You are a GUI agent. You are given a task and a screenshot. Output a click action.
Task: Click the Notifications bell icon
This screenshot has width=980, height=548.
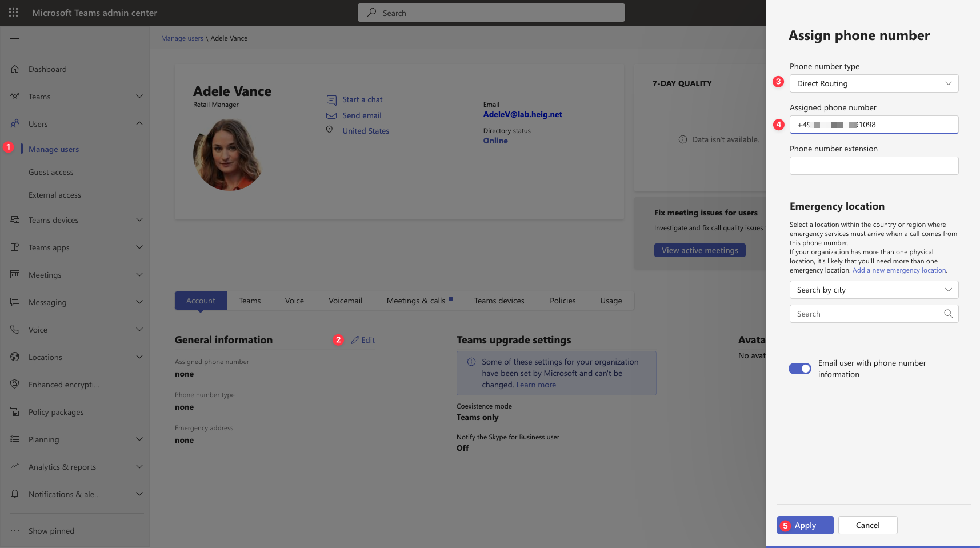pyautogui.click(x=15, y=494)
